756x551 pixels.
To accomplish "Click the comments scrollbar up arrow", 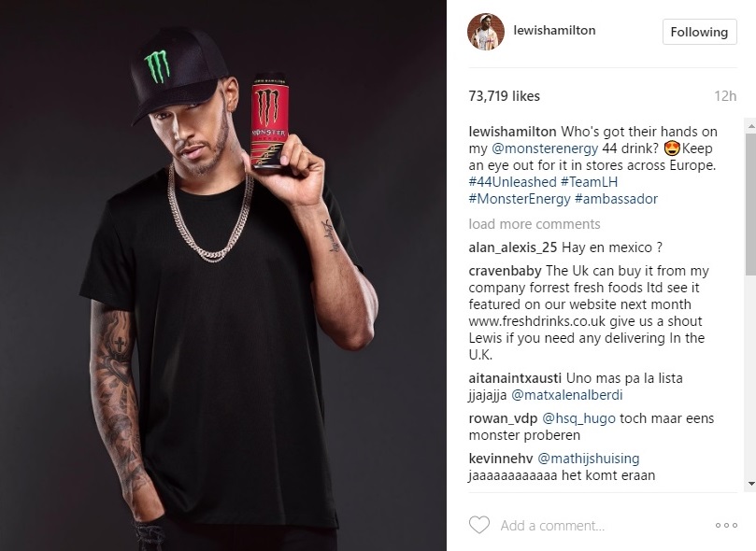I will tap(750, 126).
